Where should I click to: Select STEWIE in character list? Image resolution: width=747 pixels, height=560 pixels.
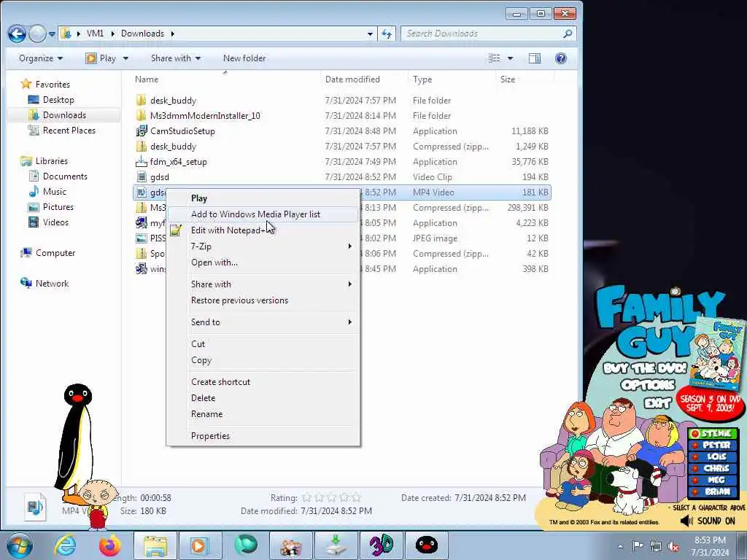[x=713, y=433]
